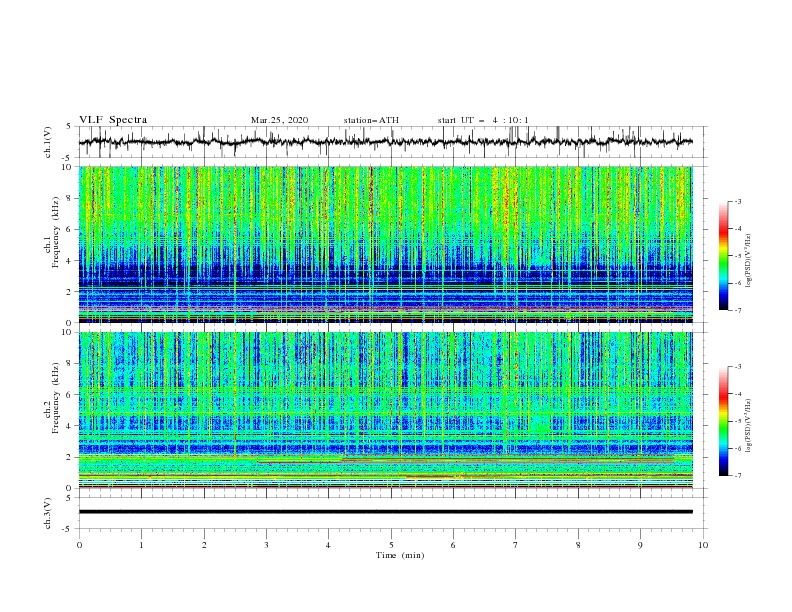Click the 'VLF Spectra' title text

[113, 120]
